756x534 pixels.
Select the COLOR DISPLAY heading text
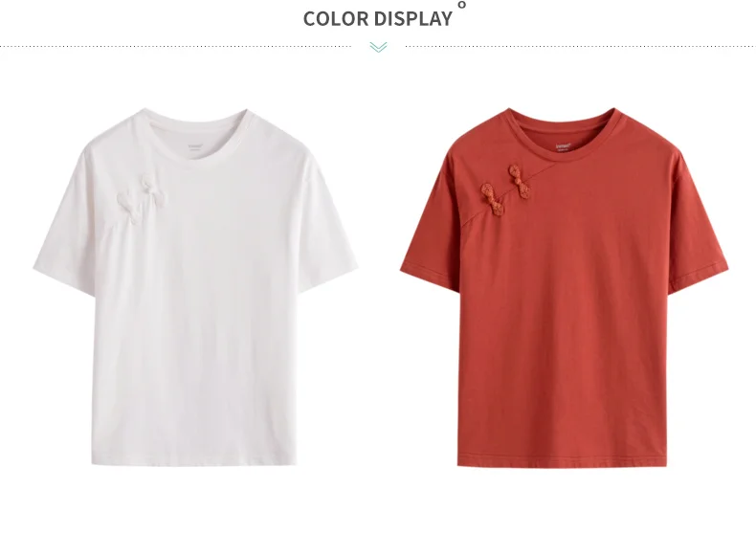click(x=377, y=19)
